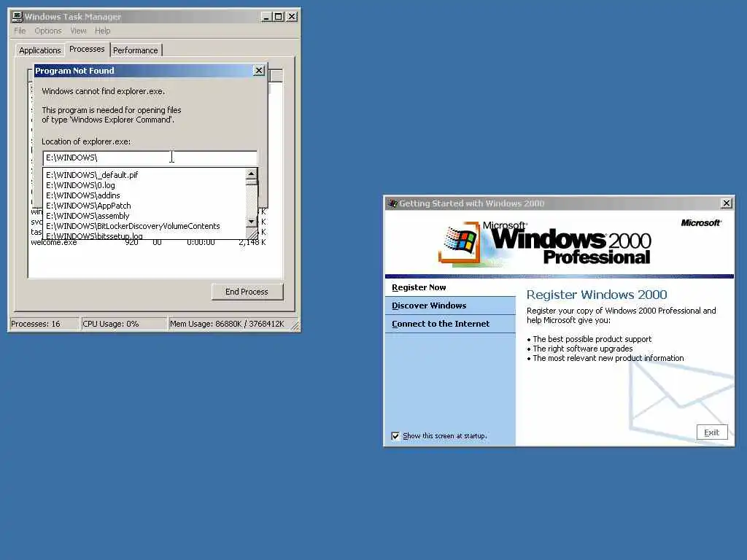Close the Windows Task Manager window
The image size is (747, 560).
pos(292,17)
